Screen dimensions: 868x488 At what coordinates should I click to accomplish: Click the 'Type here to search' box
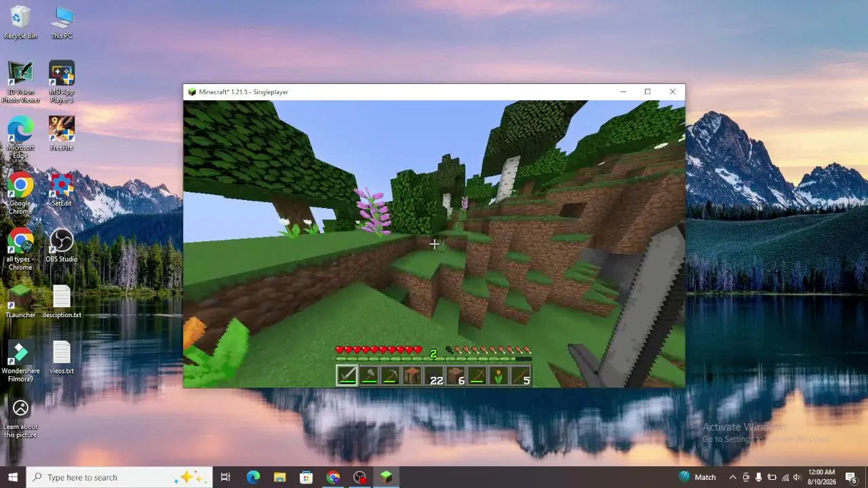(x=119, y=477)
